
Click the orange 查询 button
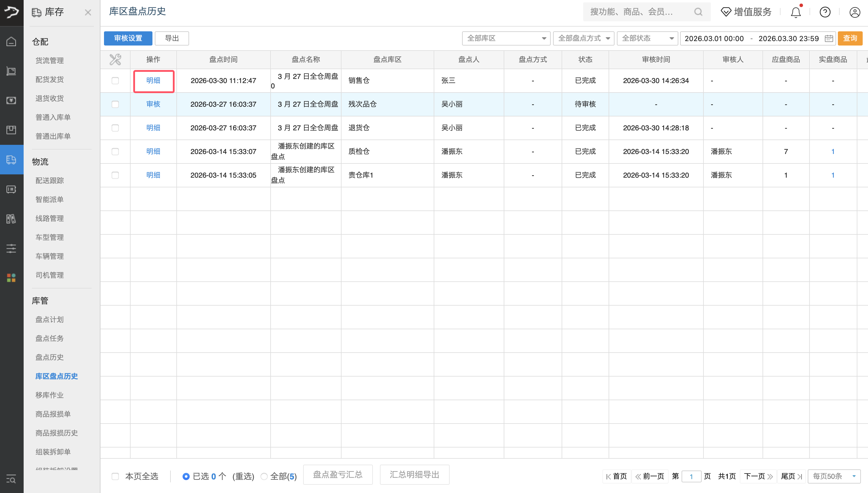pos(849,38)
